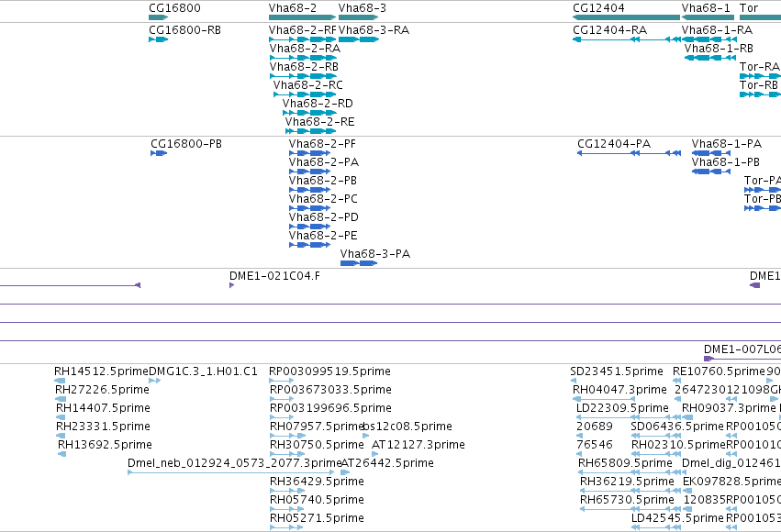Select EST RH65730.5prime

pos(627,501)
